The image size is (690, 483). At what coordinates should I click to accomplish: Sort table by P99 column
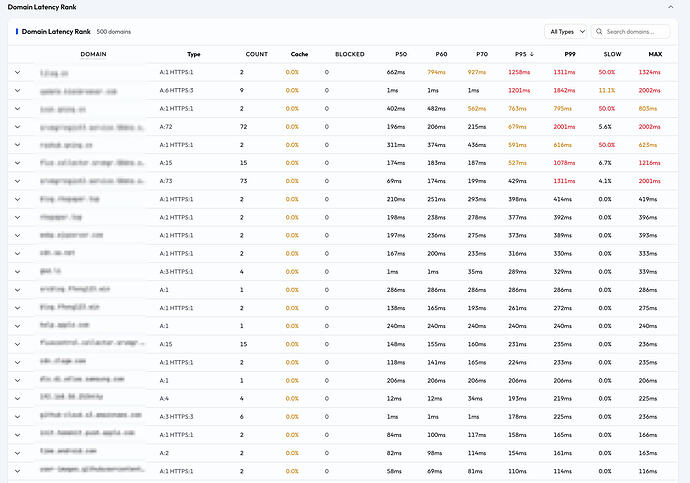570,54
